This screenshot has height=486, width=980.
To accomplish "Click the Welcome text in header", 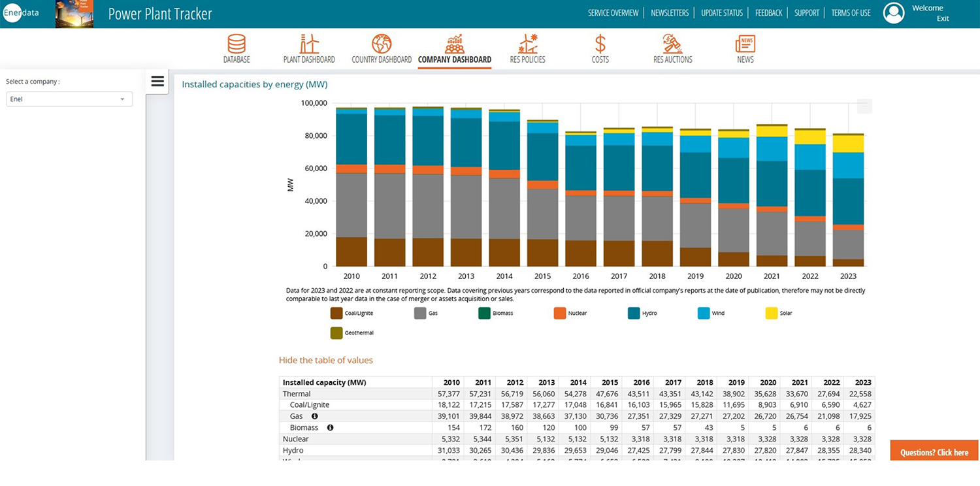I will 928,8.
